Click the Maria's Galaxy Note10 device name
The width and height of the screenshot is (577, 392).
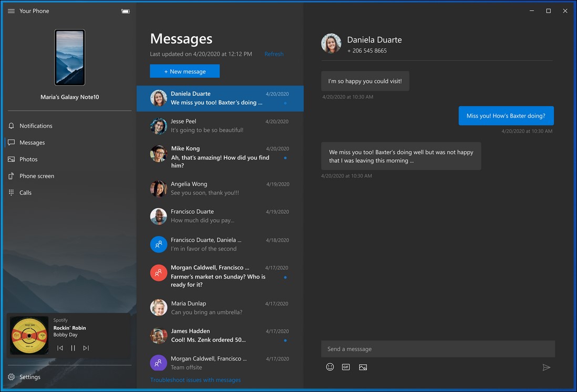tap(69, 97)
